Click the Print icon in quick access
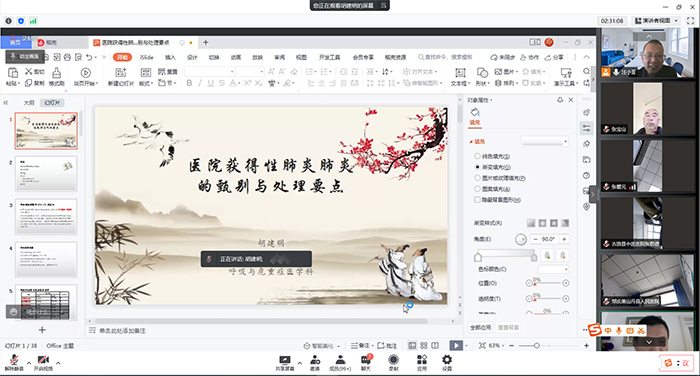 pos(67,57)
